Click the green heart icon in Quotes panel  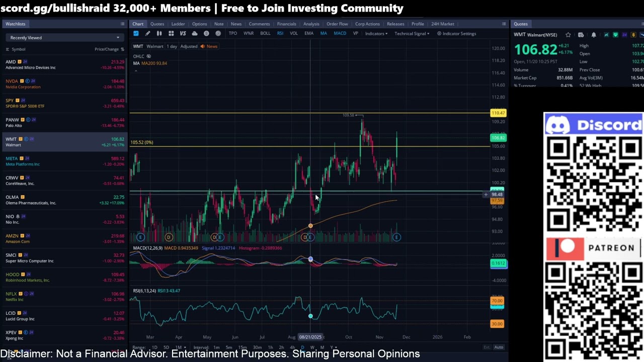coord(615,35)
